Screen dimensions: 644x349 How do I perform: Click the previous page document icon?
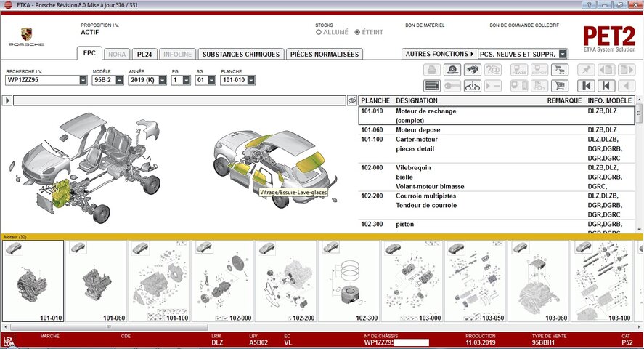tap(606, 70)
